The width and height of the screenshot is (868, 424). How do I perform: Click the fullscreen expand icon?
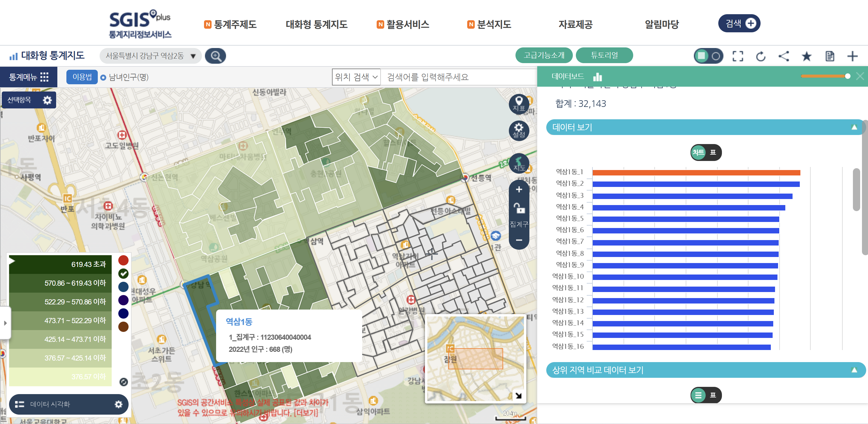(737, 56)
